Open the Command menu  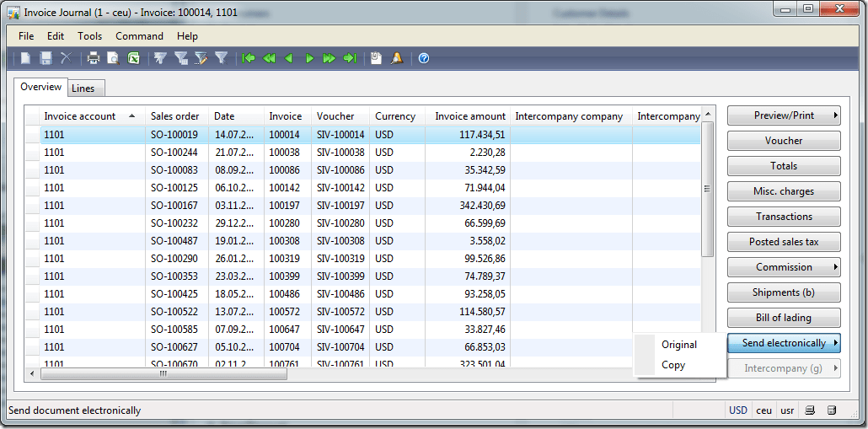140,36
